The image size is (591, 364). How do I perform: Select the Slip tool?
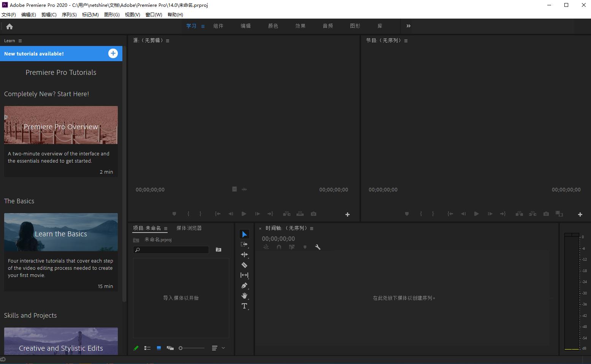[244, 275]
